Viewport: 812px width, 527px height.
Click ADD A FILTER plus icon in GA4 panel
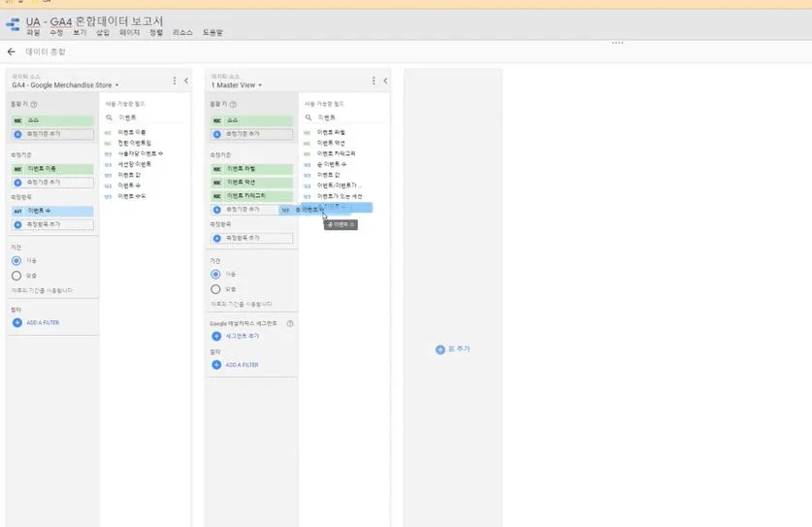click(x=17, y=323)
